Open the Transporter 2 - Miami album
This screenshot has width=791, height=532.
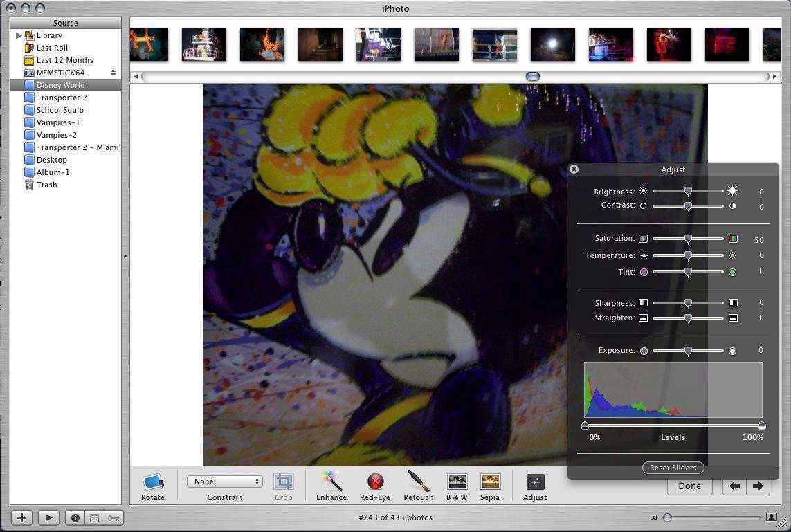tap(66, 147)
